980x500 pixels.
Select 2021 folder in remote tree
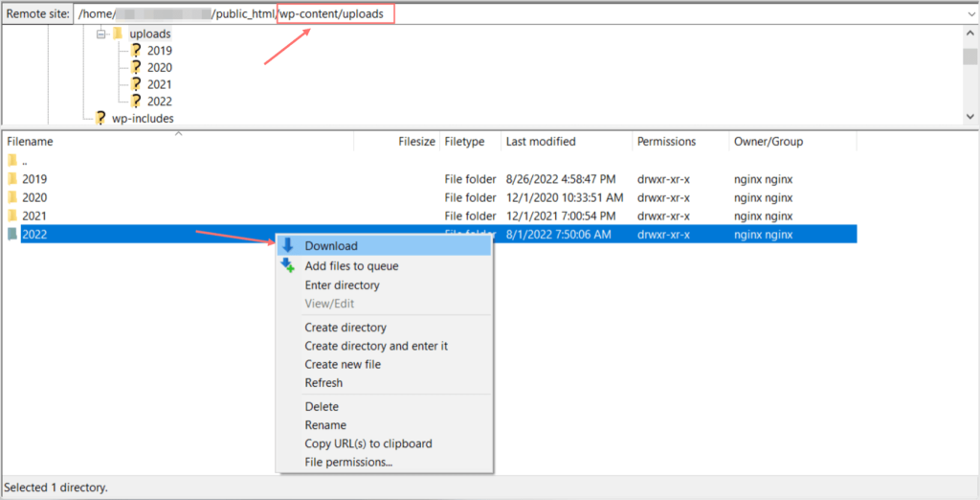(160, 84)
